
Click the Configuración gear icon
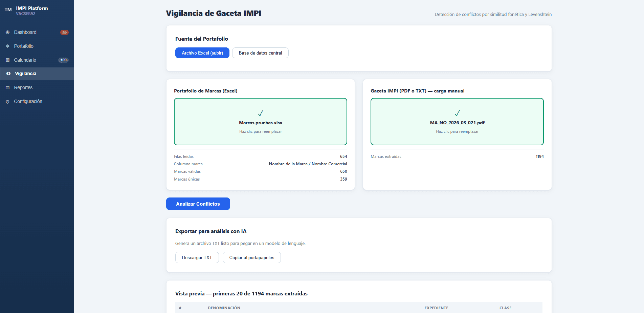click(x=7, y=102)
